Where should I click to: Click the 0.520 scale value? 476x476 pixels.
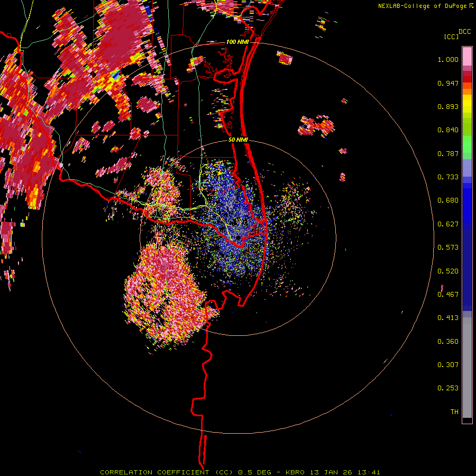coord(448,271)
